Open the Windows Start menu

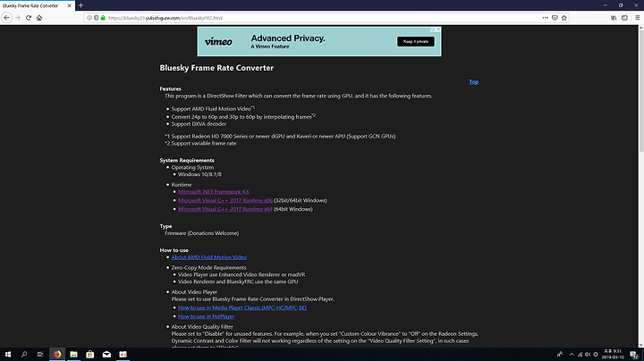[x=8, y=355]
